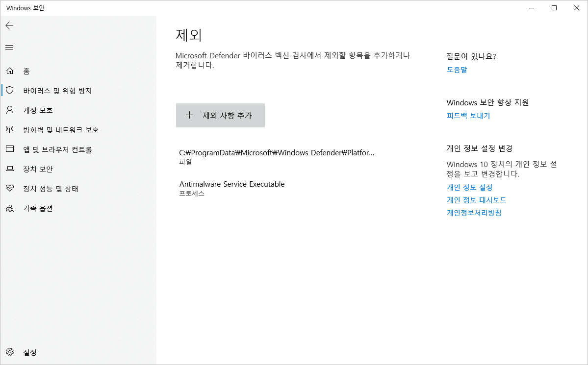This screenshot has width=588, height=365.
Task: Click the plus icon on add exclusion
Action: (190, 115)
